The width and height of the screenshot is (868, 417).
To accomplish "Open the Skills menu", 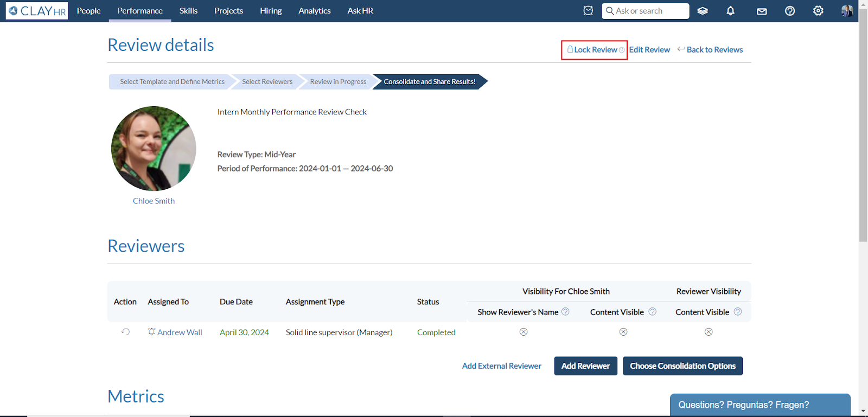I will 189,11.
